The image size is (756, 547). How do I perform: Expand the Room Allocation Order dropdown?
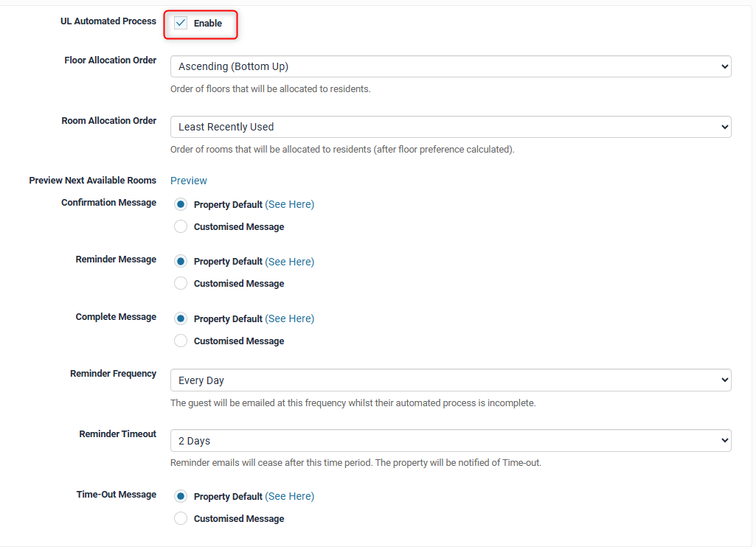point(450,127)
